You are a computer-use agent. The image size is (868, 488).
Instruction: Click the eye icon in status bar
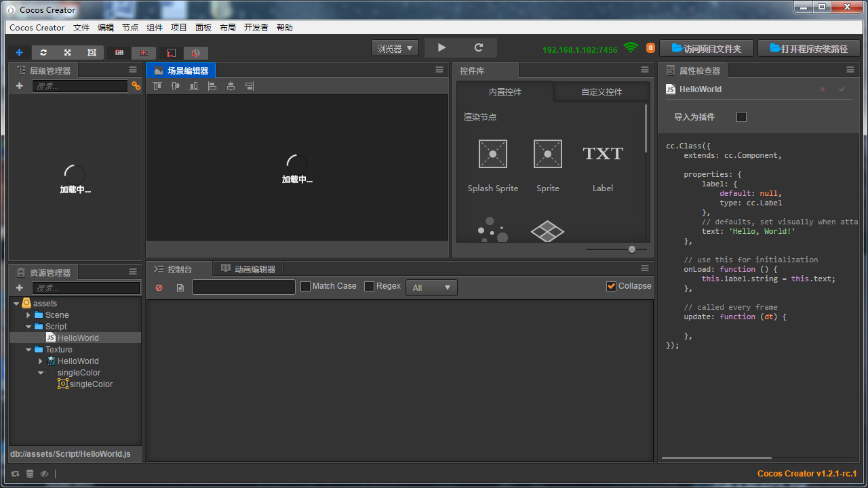click(44, 474)
